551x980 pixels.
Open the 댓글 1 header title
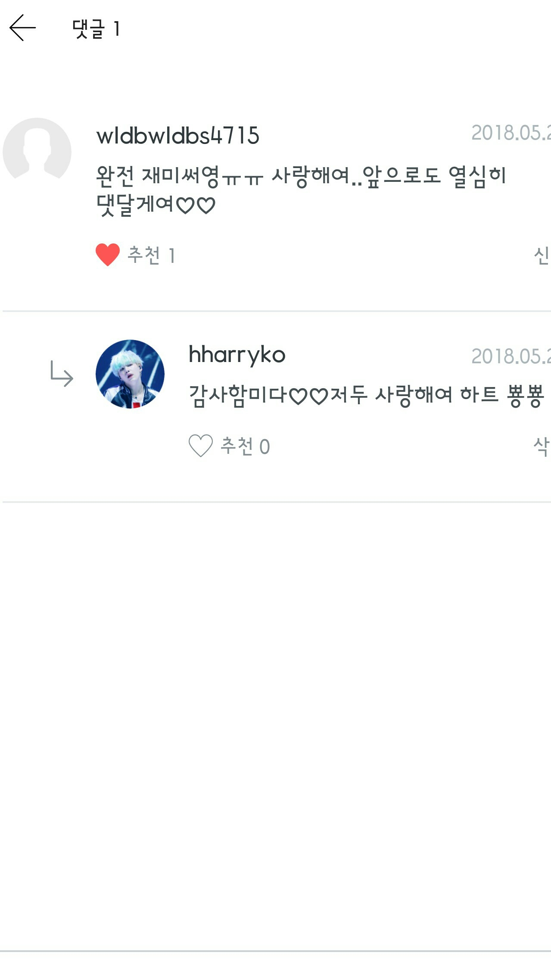pos(96,29)
